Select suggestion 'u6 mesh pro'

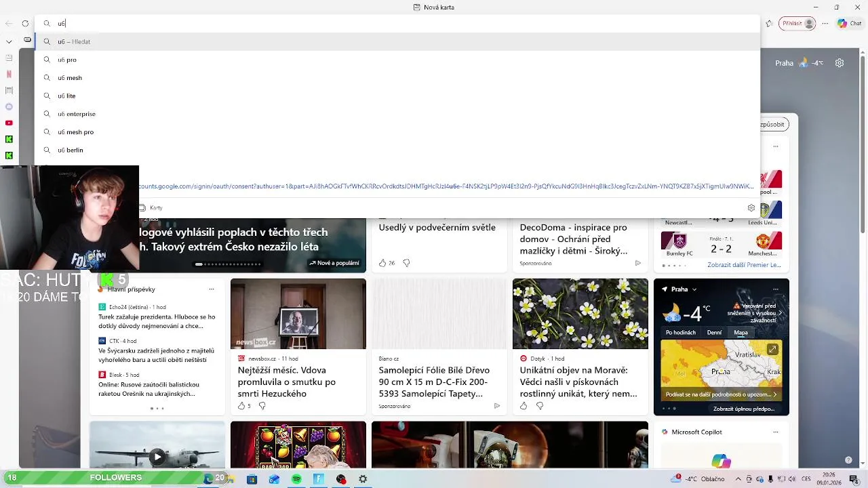(397, 132)
